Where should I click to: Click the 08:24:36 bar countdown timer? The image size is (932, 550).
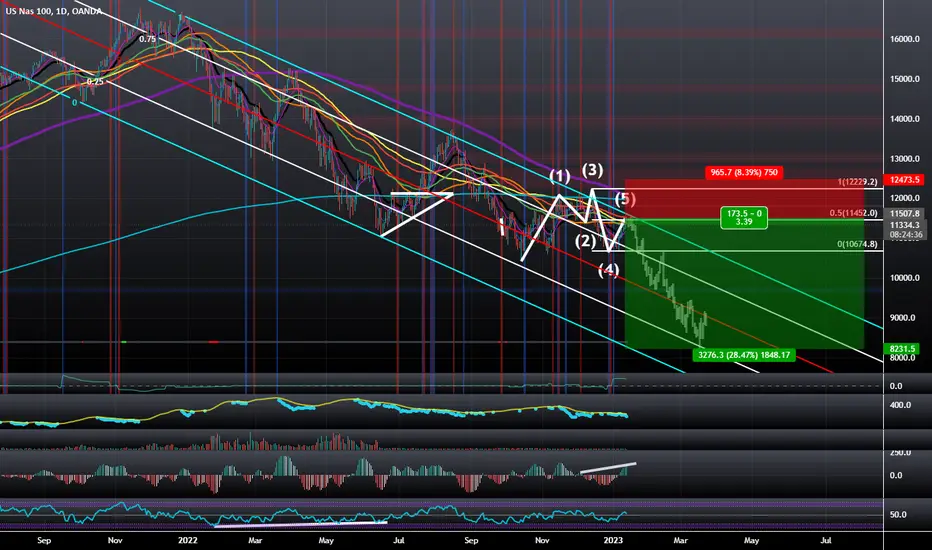906,235
